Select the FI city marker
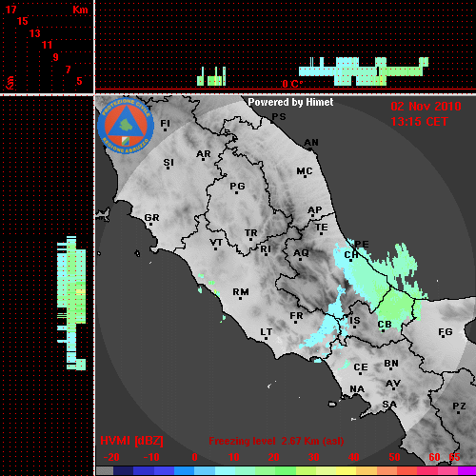This screenshot has height=476, width=476. pos(165,125)
